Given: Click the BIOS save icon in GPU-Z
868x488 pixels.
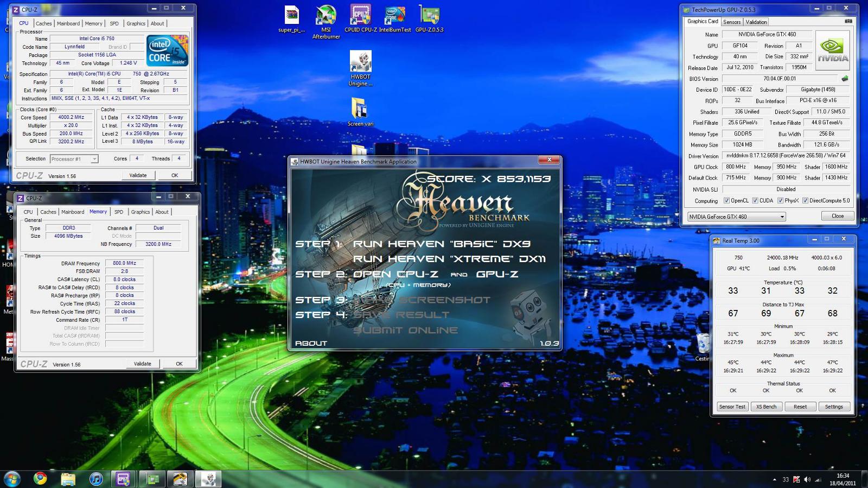Looking at the screenshot, I should click(845, 79).
